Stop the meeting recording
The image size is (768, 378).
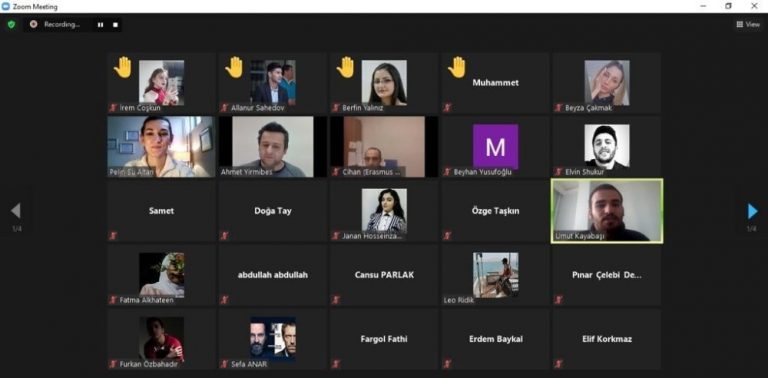tap(115, 24)
